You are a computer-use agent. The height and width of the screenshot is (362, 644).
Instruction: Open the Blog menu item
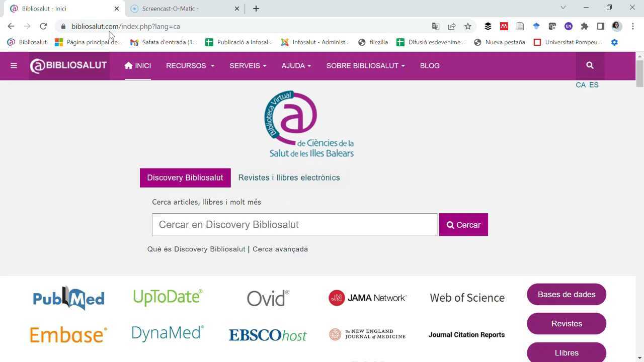tap(430, 66)
